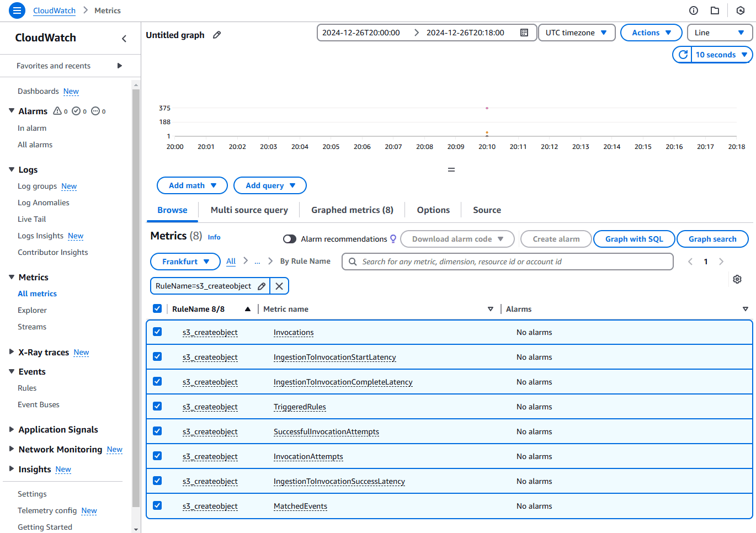Open the folder icon in top bar
Image resolution: width=756 pixels, height=533 pixels.
coord(715,10)
